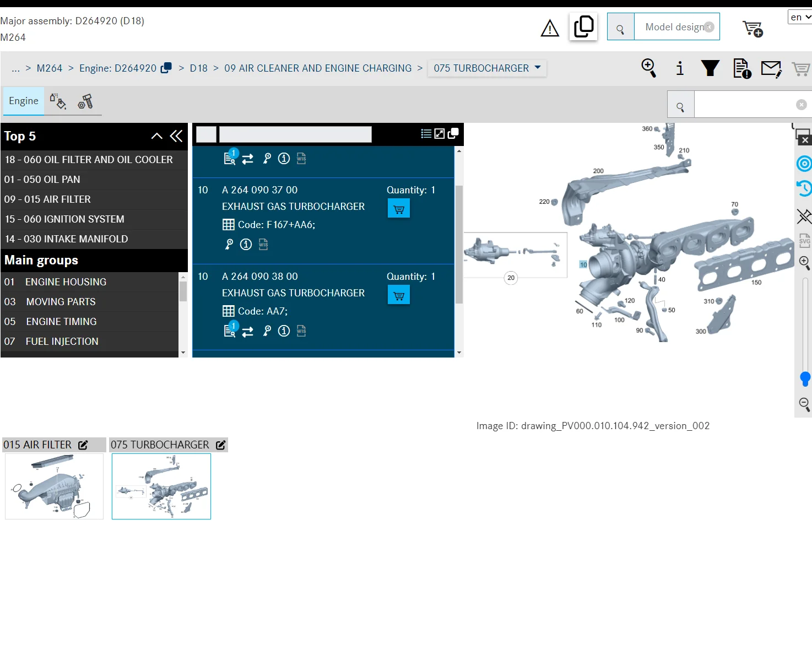812x666 pixels.
Task: Open the 09 AIR CLEANER AND ENGINE CHARGING breadcrumb
Action: (x=318, y=68)
